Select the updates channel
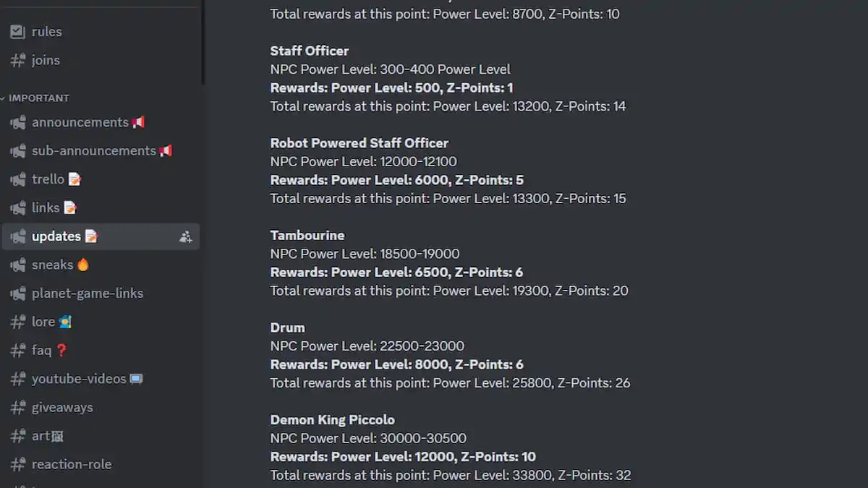The width and height of the screenshot is (868, 488). pyautogui.click(x=56, y=236)
